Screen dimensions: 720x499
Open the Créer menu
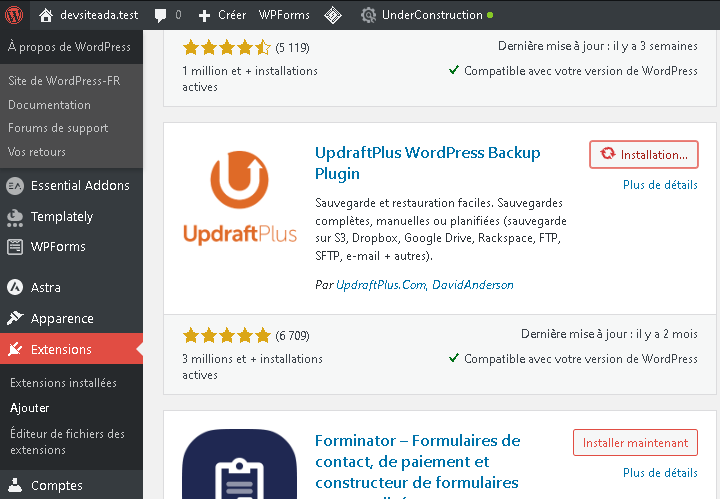click(232, 15)
